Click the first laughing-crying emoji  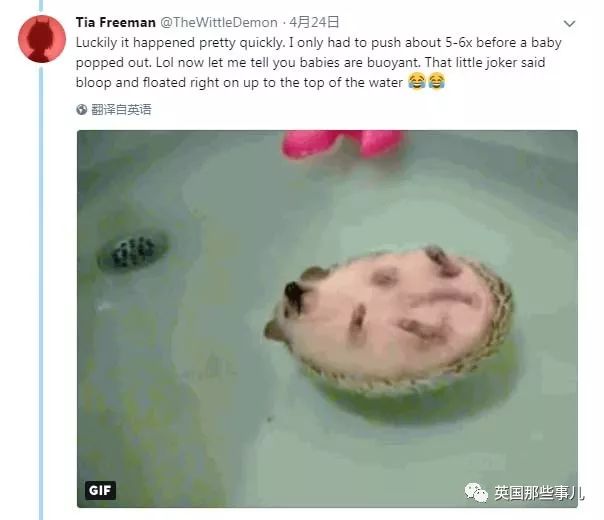(x=416, y=82)
